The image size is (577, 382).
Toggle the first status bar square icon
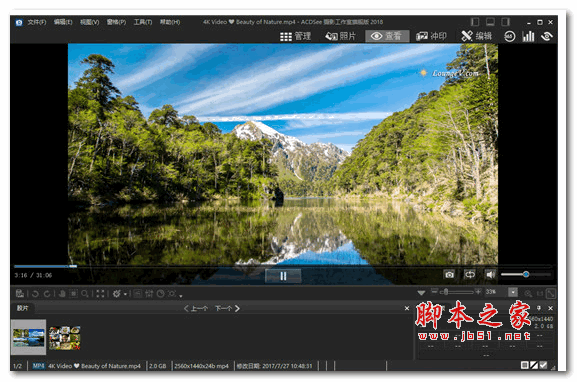click(x=525, y=365)
